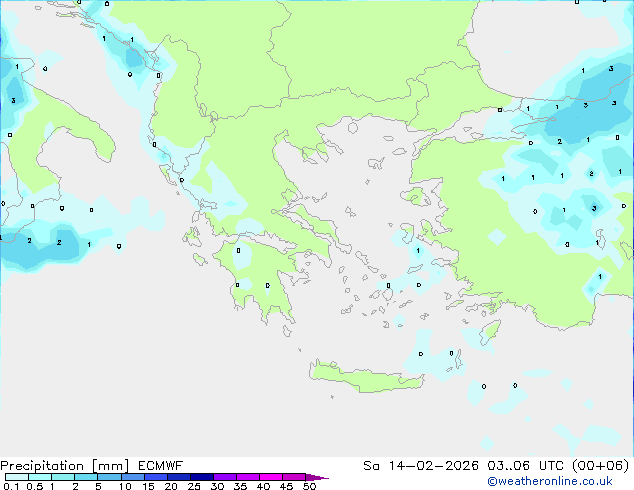Click the '45' legend scale label
634x490 pixels.
286,486
